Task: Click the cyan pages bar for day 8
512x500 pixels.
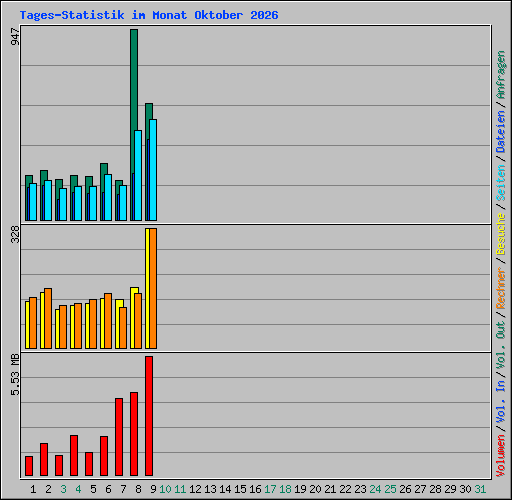Action: click(x=138, y=175)
